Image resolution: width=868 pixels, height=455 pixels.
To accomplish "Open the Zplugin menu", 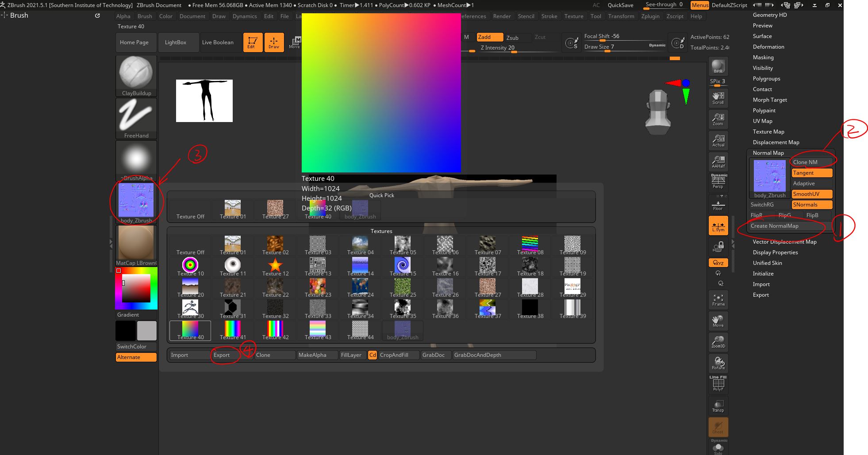I will (650, 16).
